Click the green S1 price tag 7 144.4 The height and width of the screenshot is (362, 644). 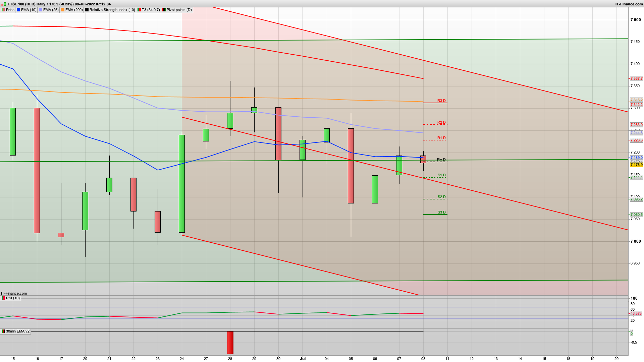pyautogui.click(x=636, y=177)
